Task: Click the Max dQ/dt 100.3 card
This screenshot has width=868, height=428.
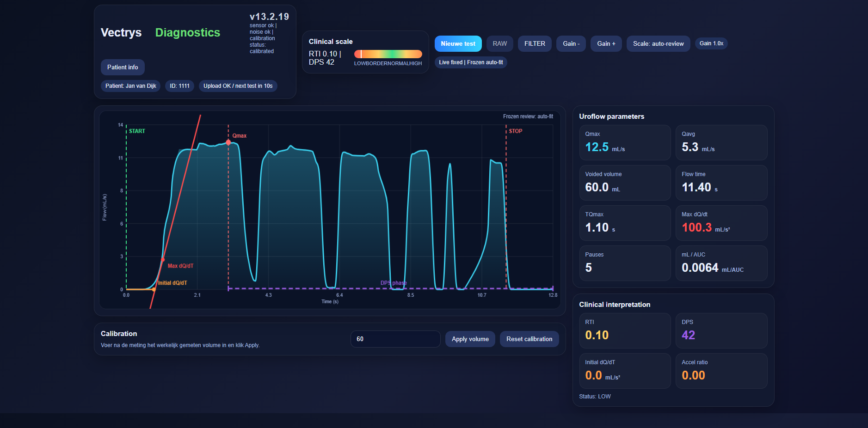Action: pyautogui.click(x=721, y=223)
